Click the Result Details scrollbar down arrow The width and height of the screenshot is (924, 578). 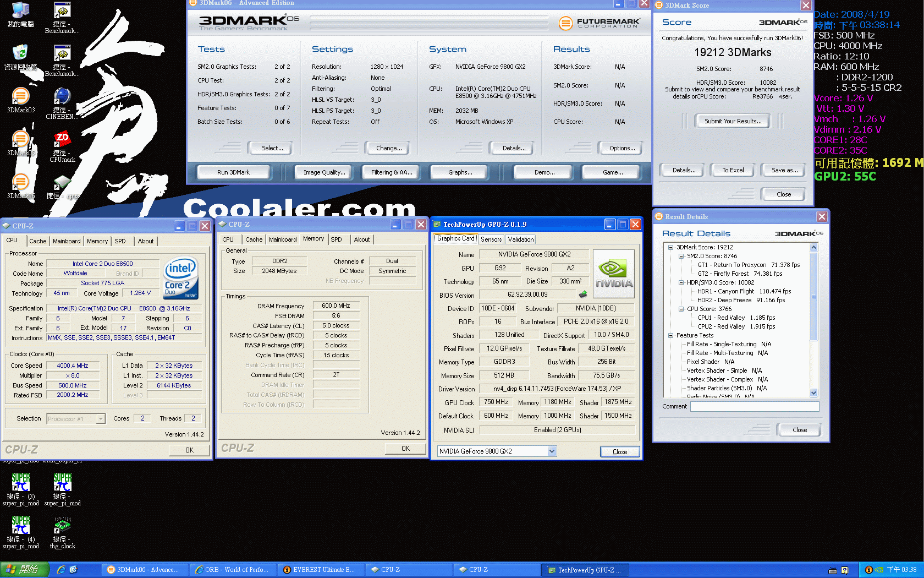pyautogui.click(x=814, y=392)
